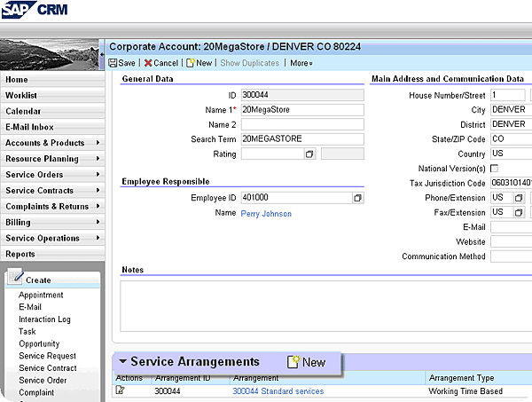Create a new Interaction Log

pyautogui.click(x=44, y=319)
